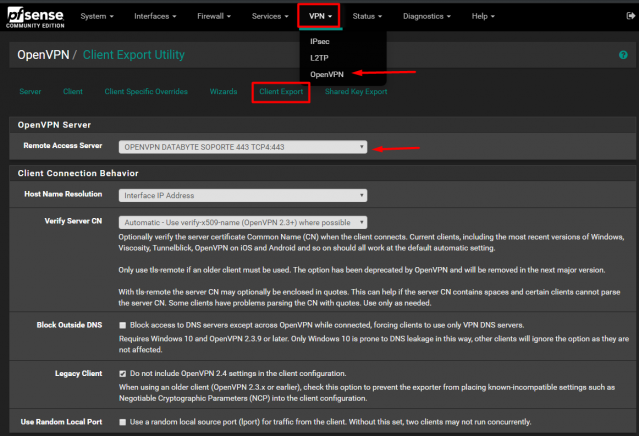This screenshot has height=436, width=639.
Task: Go to the Server tab
Action: (x=30, y=92)
